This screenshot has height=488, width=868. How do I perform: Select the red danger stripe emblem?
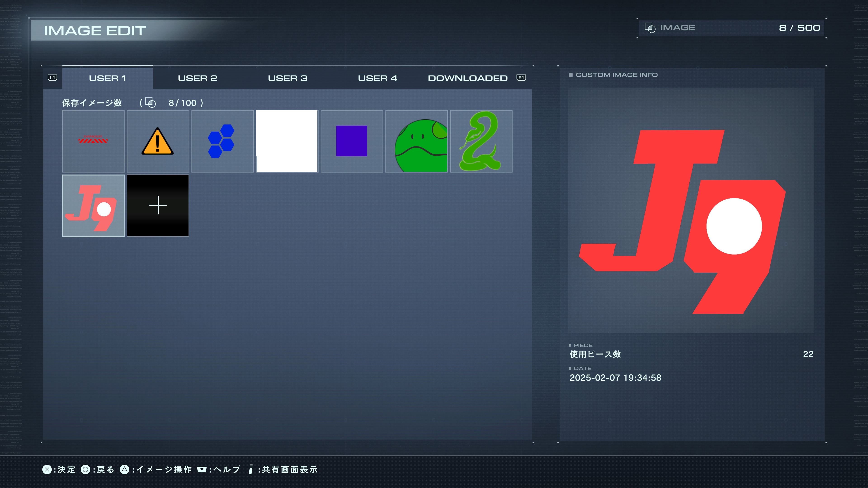click(x=93, y=141)
